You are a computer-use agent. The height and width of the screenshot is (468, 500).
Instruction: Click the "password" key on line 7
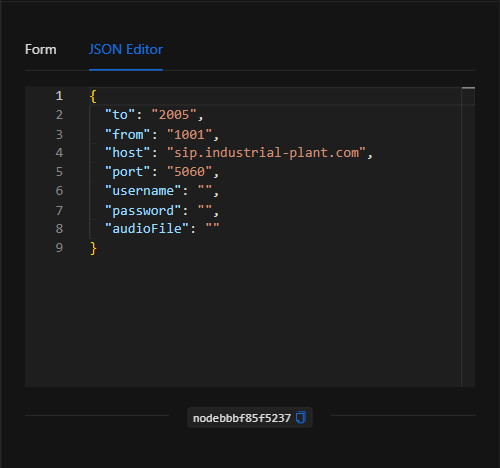click(143, 211)
